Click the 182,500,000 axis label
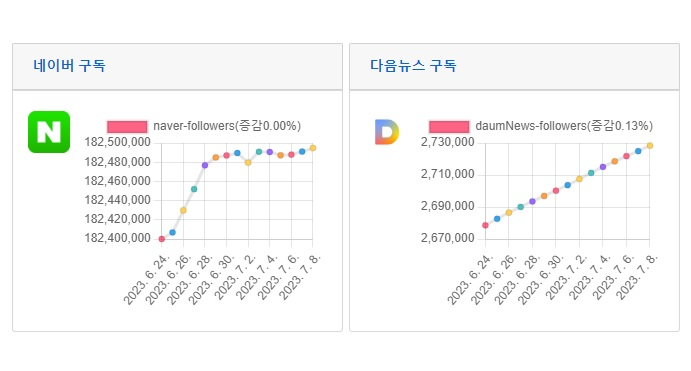691x371 pixels. 118,142
